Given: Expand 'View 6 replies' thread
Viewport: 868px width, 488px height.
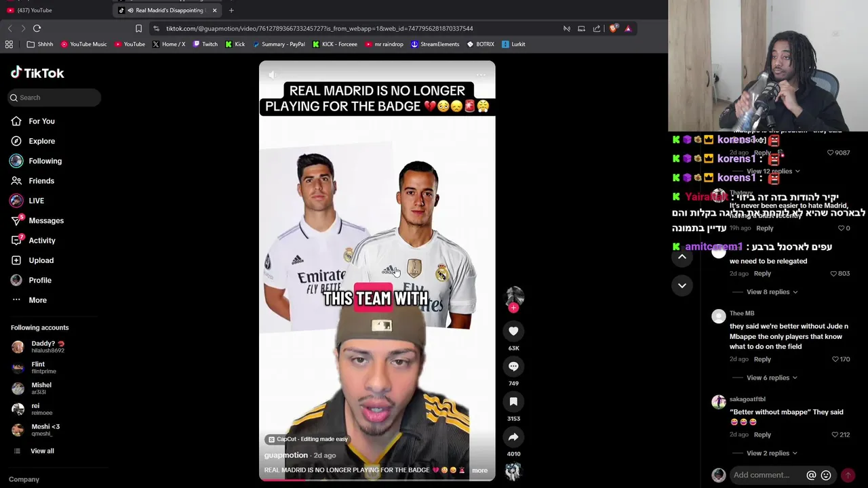Looking at the screenshot, I should point(772,378).
